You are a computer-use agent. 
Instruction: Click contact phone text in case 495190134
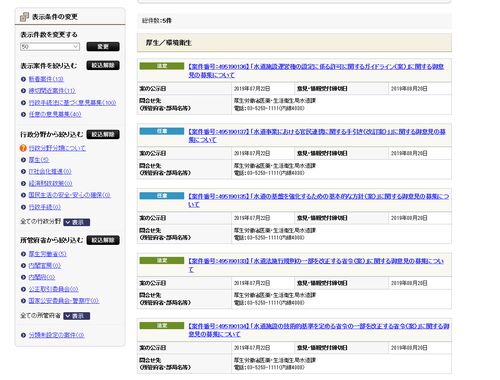click(269, 368)
